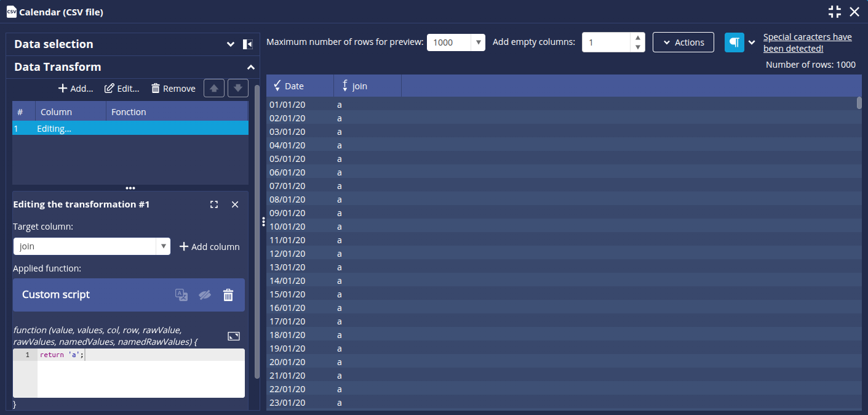Click the move transformation down arrow
The image size is (868, 415).
(x=238, y=88)
